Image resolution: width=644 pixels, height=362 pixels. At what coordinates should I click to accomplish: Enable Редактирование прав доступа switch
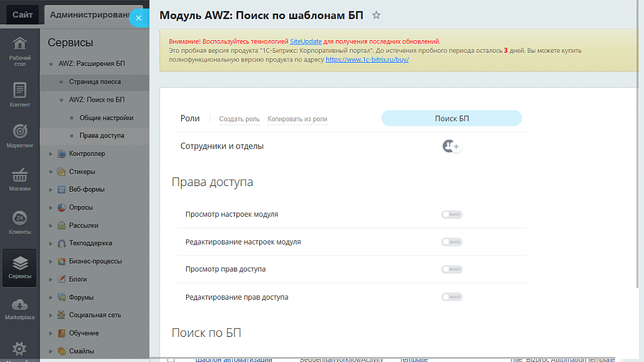(452, 297)
